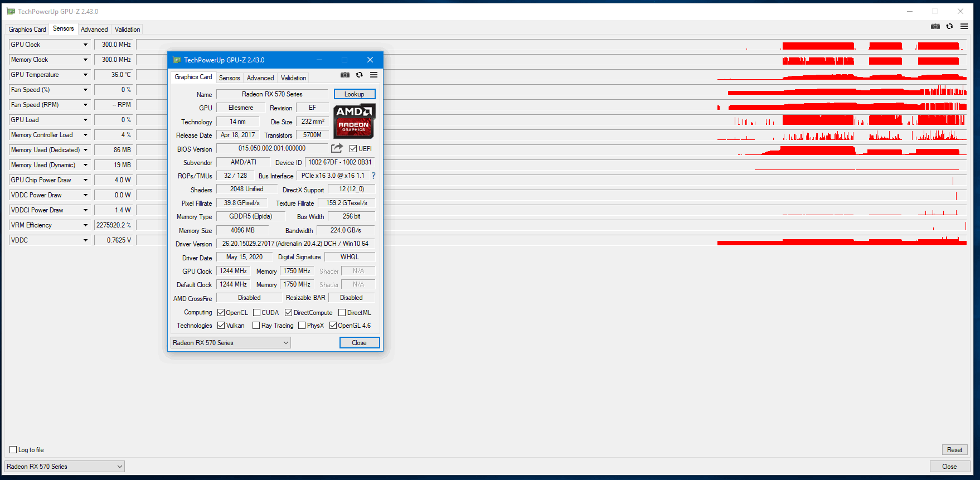Click GPU-Z app icon in front title bar
This screenshot has width=980, height=480.
coord(177,60)
